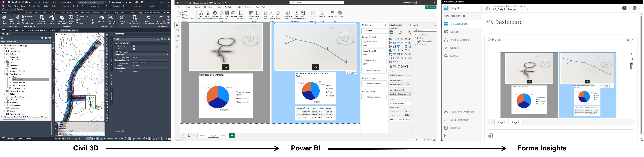This screenshot has width=644, height=157.
Task: Click New measure in Power BI ribbon
Action: click(297, 15)
